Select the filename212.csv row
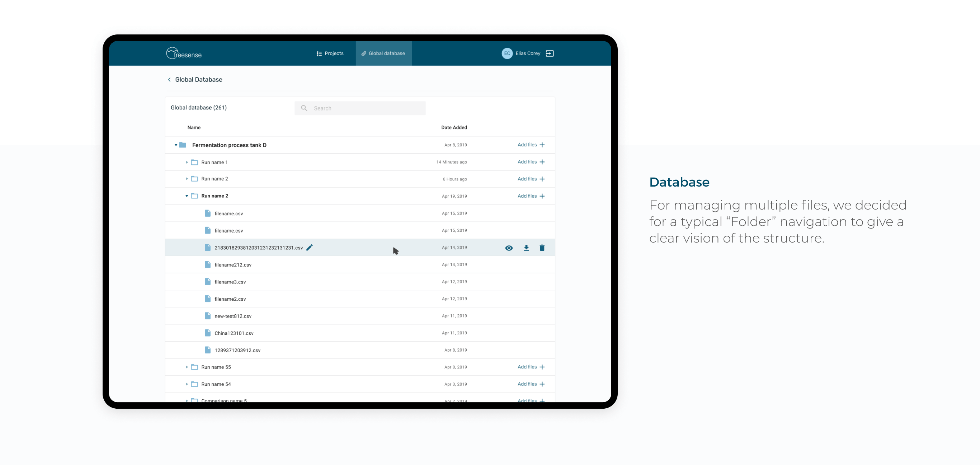Image resolution: width=980 pixels, height=465 pixels. click(x=233, y=265)
